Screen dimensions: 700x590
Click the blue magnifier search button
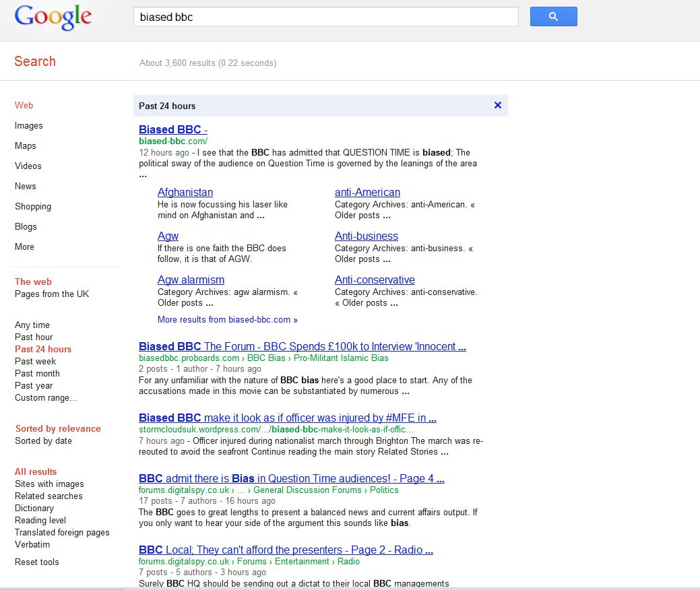point(553,17)
